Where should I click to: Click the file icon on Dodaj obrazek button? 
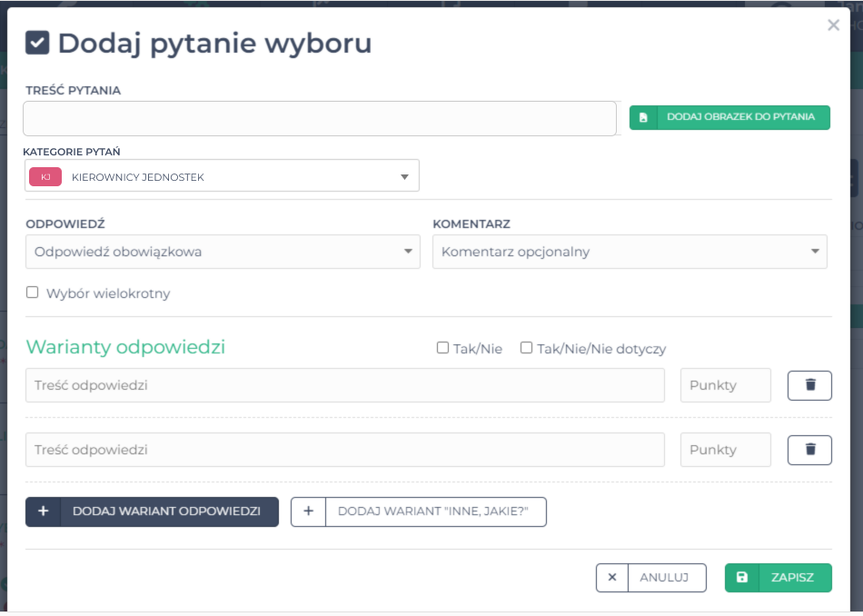pyautogui.click(x=643, y=117)
